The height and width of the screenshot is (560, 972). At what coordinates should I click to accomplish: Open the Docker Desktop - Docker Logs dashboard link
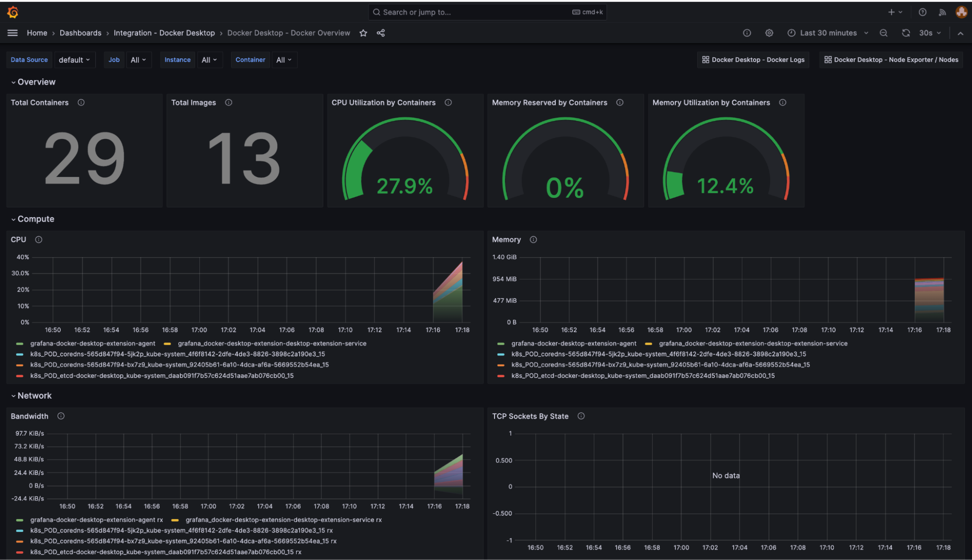pyautogui.click(x=753, y=59)
